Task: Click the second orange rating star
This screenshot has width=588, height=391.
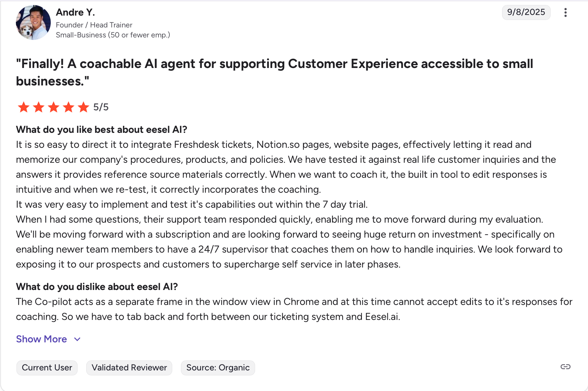Action: (39, 107)
